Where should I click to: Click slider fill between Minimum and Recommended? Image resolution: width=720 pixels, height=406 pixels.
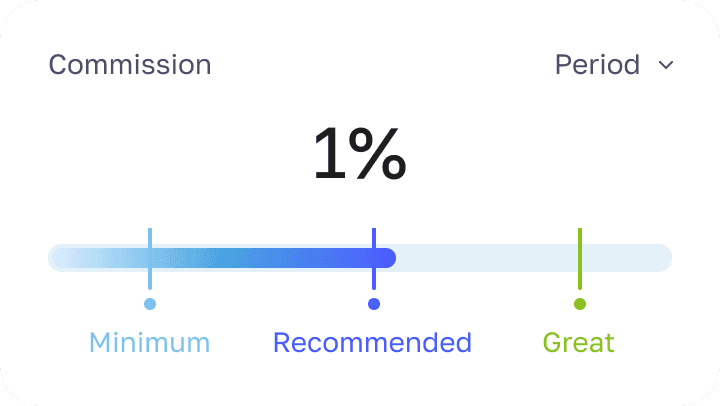click(x=262, y=258)
